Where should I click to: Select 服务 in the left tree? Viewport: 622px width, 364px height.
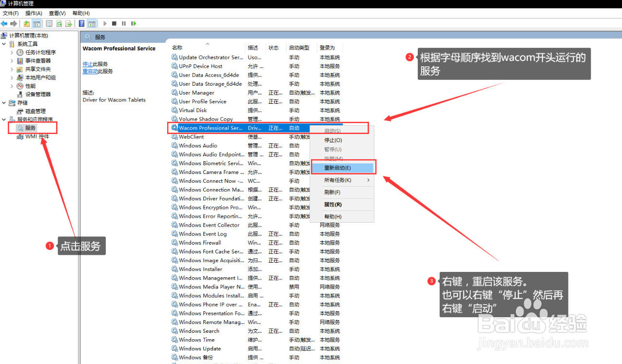(x=31, y=128)
